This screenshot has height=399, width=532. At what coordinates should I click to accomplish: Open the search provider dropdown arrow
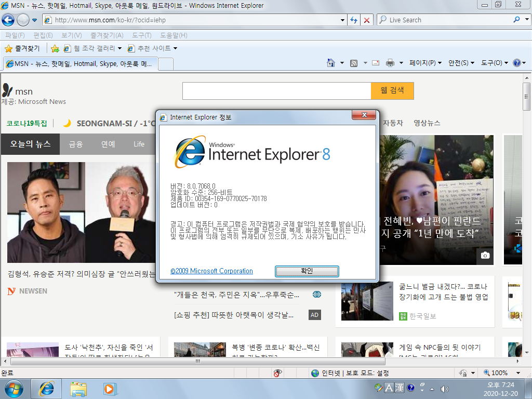[x=527, y=20]
